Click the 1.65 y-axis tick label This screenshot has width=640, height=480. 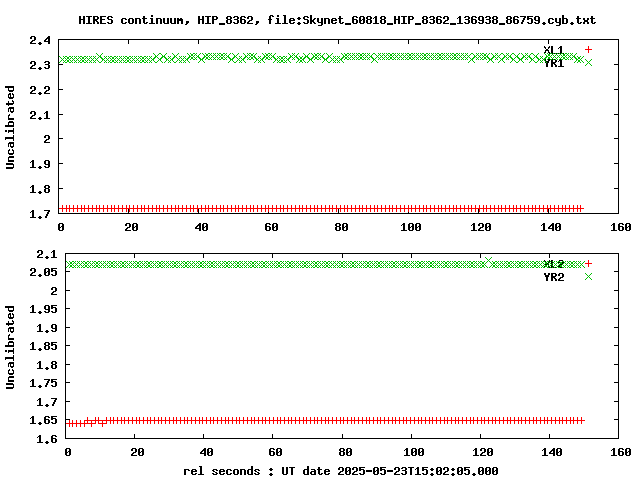point(44,420)
